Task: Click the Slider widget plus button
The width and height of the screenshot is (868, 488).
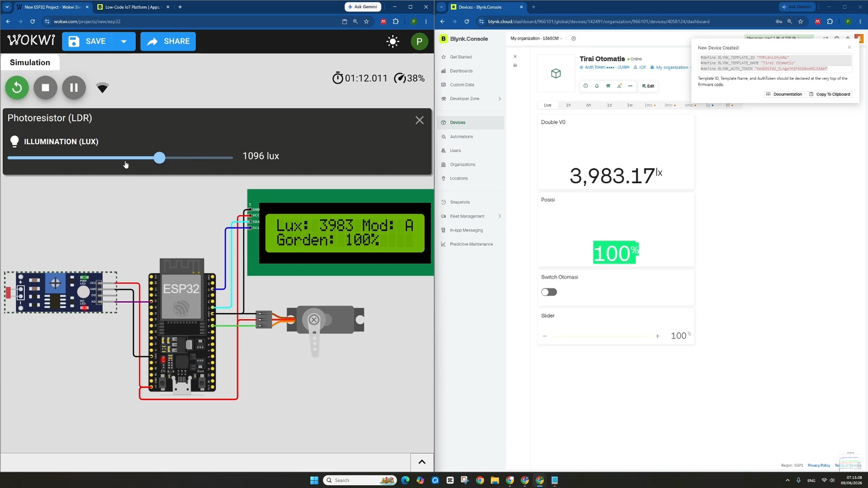Action: click(658, 336)
